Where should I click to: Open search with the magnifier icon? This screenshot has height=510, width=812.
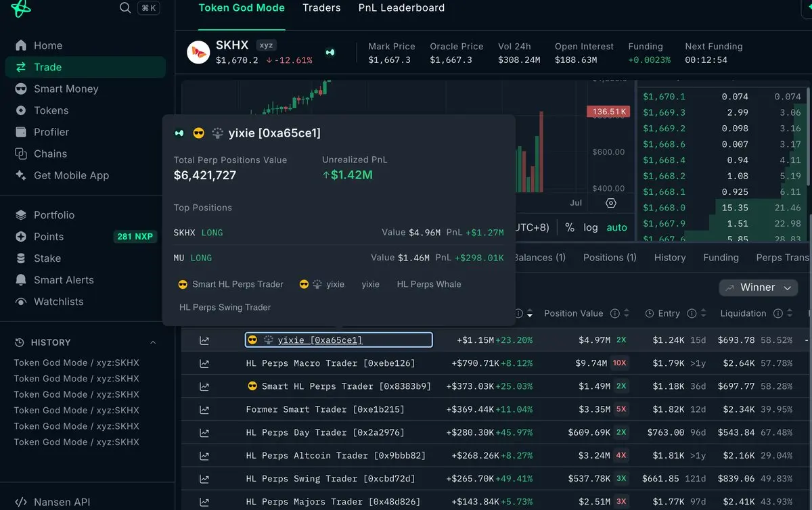(125, 7)
